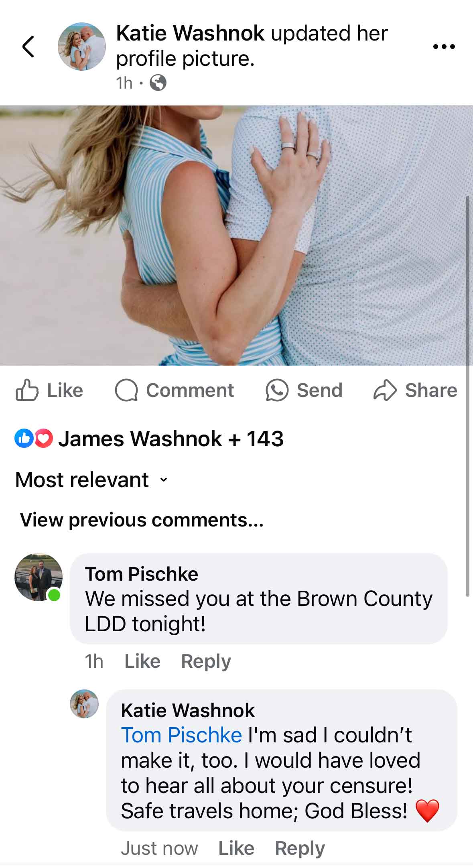Reply to Katie Washnok's comment
473x868 pixels.
point(300,849)
